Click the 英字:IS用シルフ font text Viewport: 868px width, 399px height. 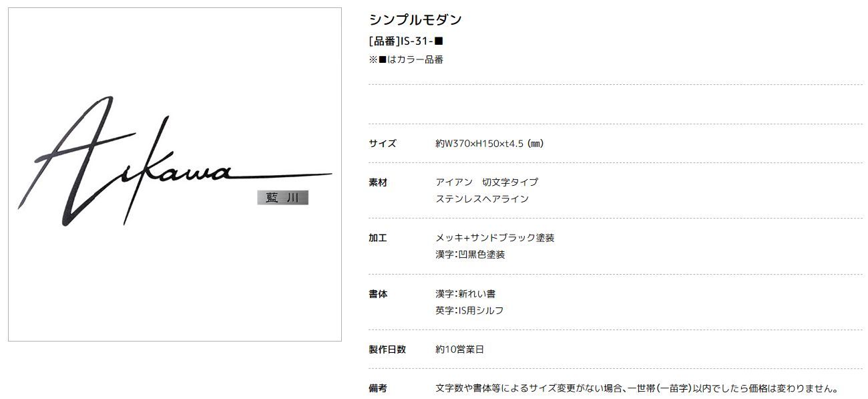pos(469,310)
